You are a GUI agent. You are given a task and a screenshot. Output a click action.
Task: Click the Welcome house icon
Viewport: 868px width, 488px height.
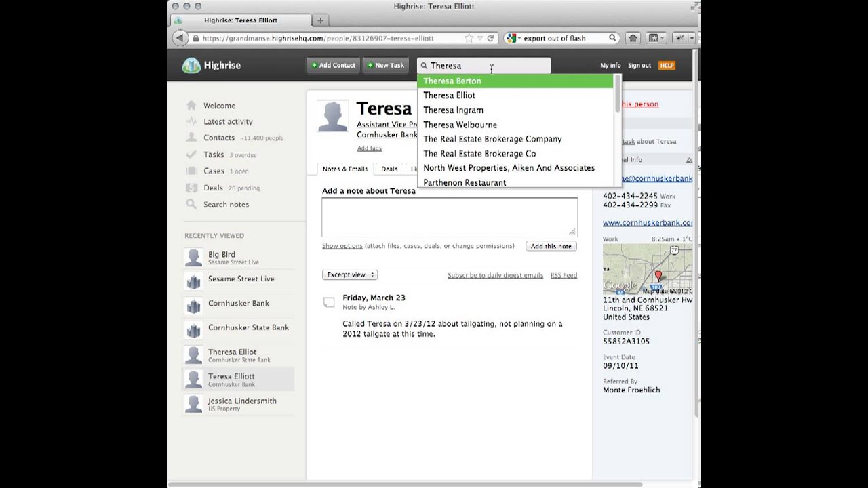[x=191, y=105]
